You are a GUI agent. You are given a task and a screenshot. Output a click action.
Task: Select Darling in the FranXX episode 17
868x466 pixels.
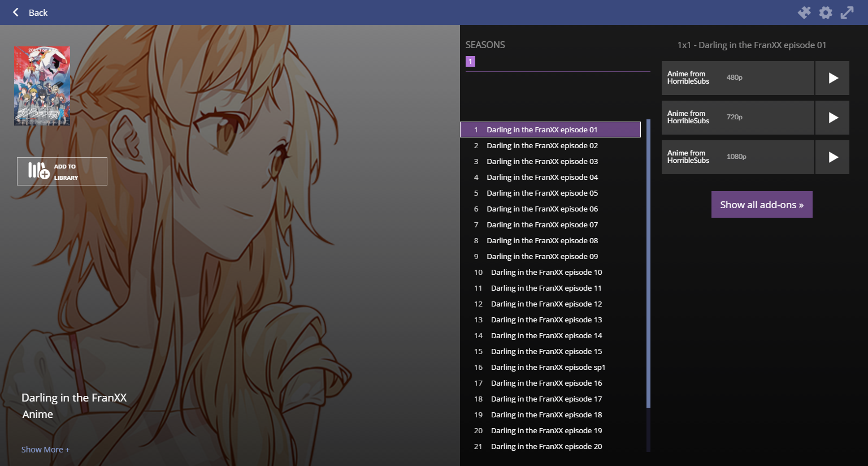pyautogui.click(x=550, y=399)
